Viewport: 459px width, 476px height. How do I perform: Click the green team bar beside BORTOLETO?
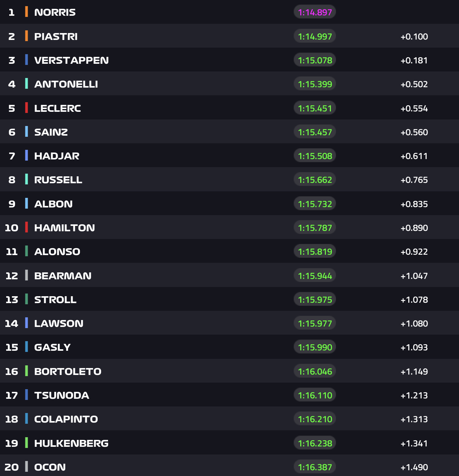tap(27, 371)
